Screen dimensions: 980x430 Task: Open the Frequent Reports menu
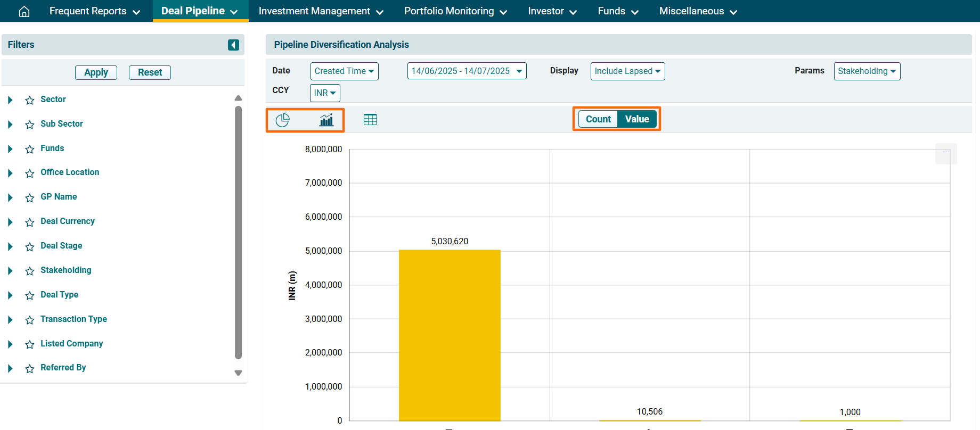tap(94, 11)
